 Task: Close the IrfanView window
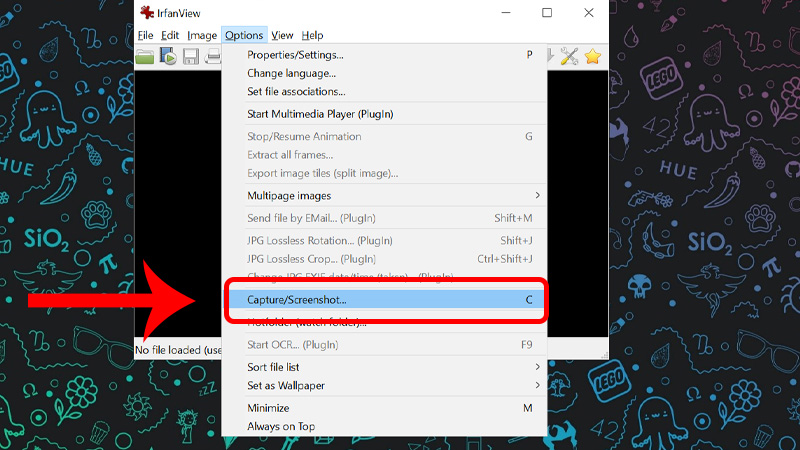point(589,13)
